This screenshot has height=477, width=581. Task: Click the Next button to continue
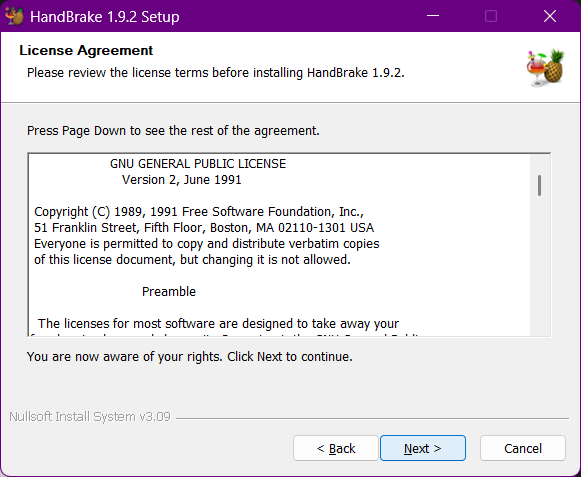[423, 448]
